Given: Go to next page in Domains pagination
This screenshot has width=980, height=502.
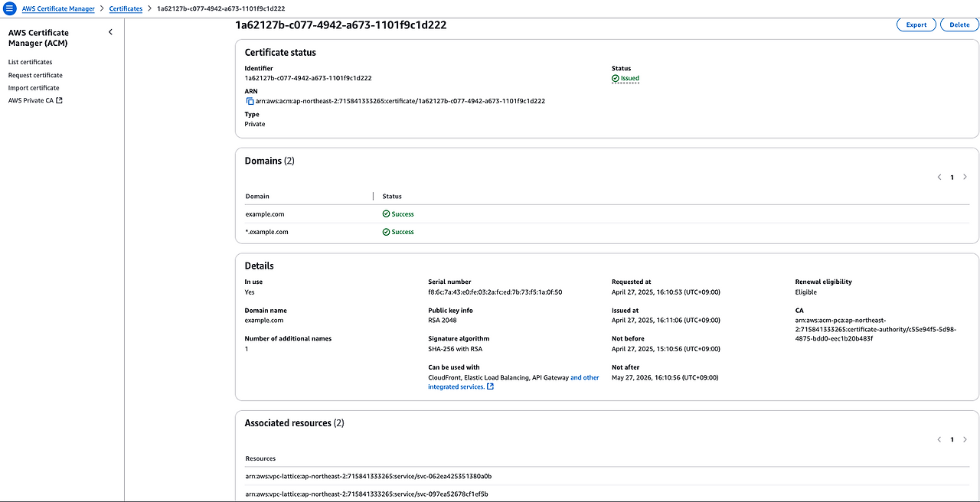Looking at the screenshot, I should [965, 177].
